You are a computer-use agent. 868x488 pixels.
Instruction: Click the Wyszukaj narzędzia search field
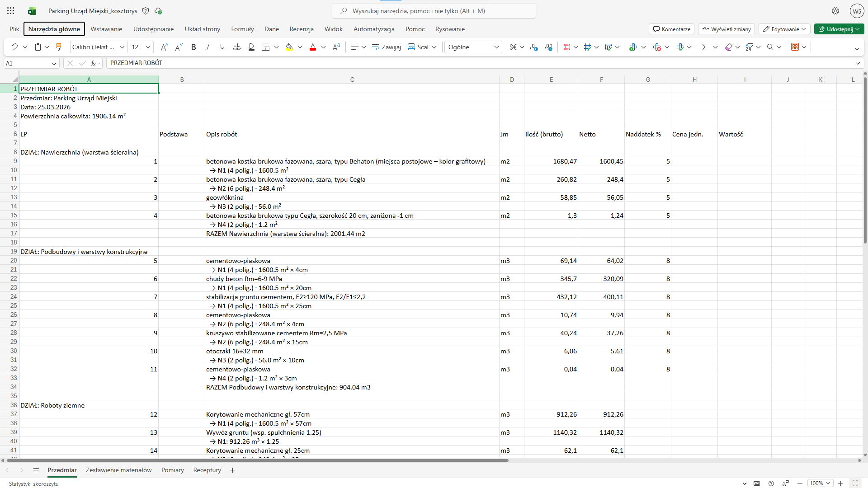click(x=434, y=11)
